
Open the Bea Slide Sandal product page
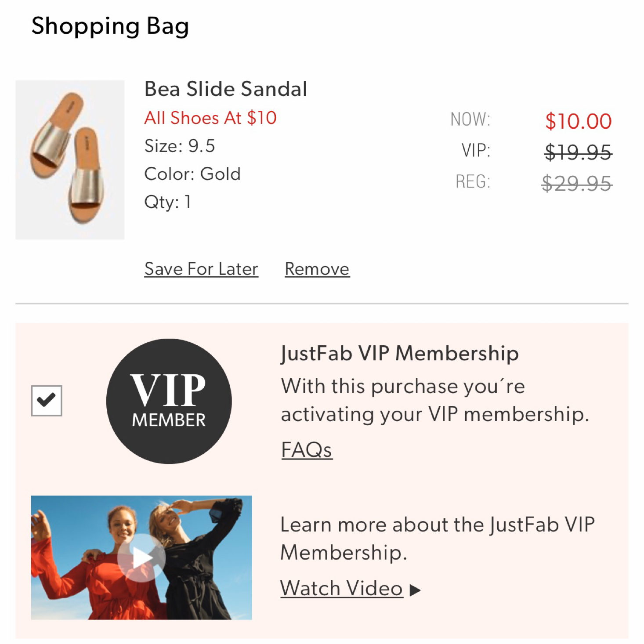click(x=226, y=89)
